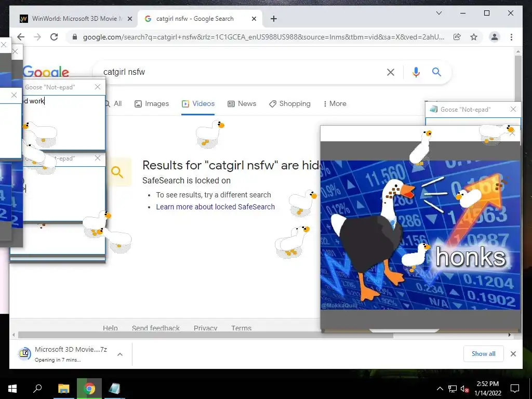
Task: Click the Google logo
Action: pyautogui.click(x=46, y=72)
